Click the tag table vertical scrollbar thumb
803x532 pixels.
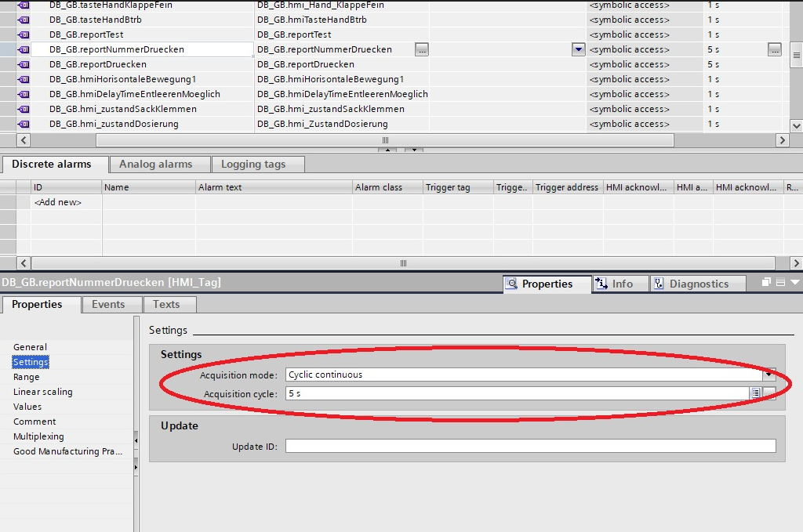[797, 56]
